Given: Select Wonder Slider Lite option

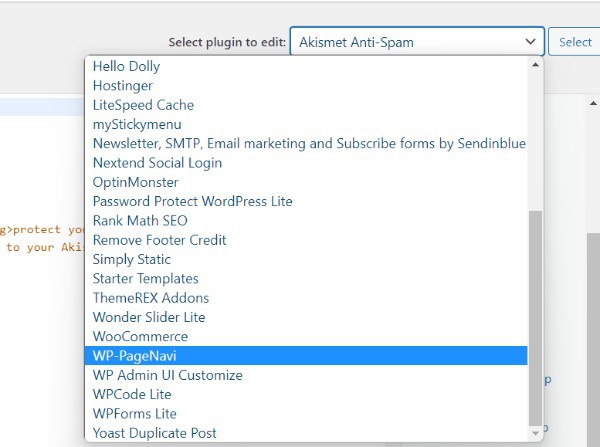Looking at the screenshot, I should click(306, 317).
